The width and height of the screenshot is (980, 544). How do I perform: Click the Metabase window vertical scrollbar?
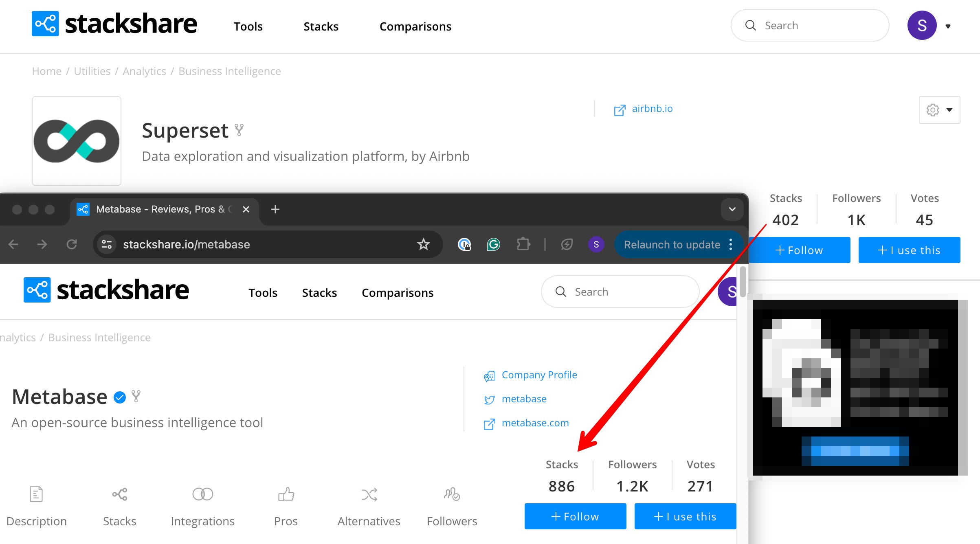pyautogui.click(x=743, y=282)
